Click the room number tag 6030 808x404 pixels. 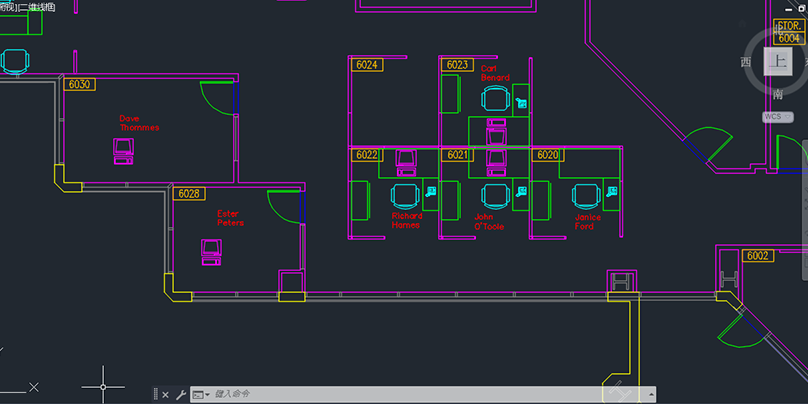79,84
